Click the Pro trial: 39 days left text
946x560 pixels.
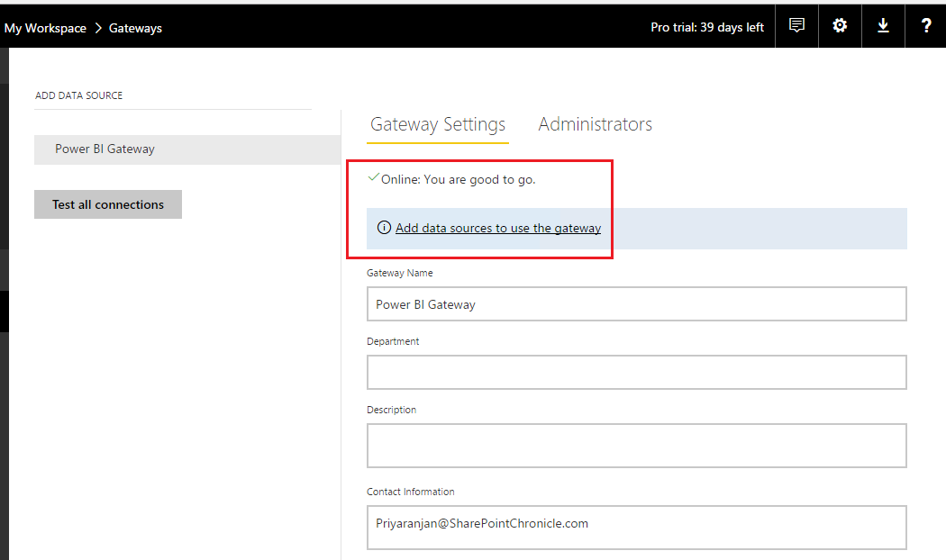(707, 27)
